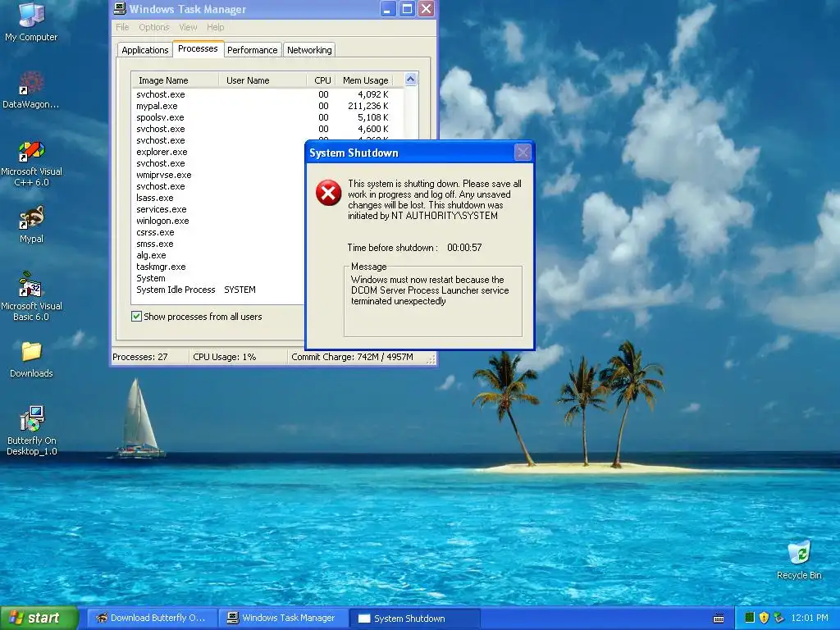Sort processes by CPU column header

(322, 80)
